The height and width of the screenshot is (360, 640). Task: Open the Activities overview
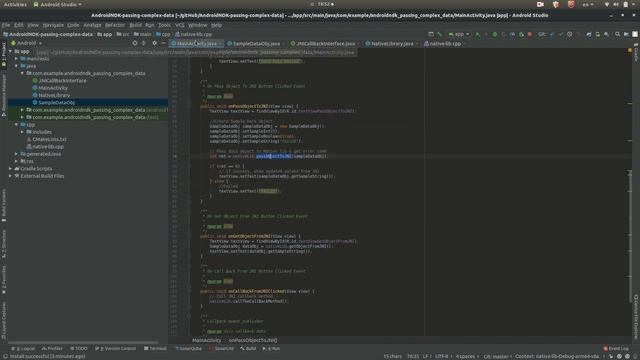click(15, 4)
